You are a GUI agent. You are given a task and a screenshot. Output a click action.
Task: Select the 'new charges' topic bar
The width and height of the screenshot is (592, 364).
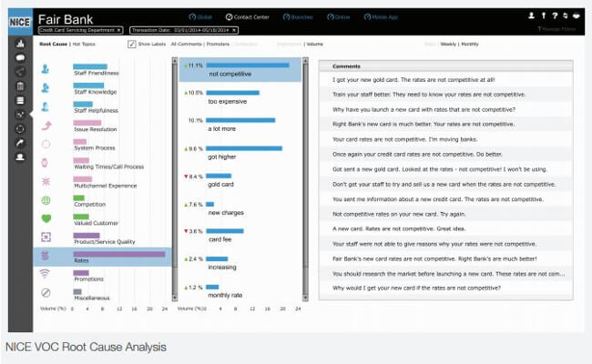coord(210,204)
